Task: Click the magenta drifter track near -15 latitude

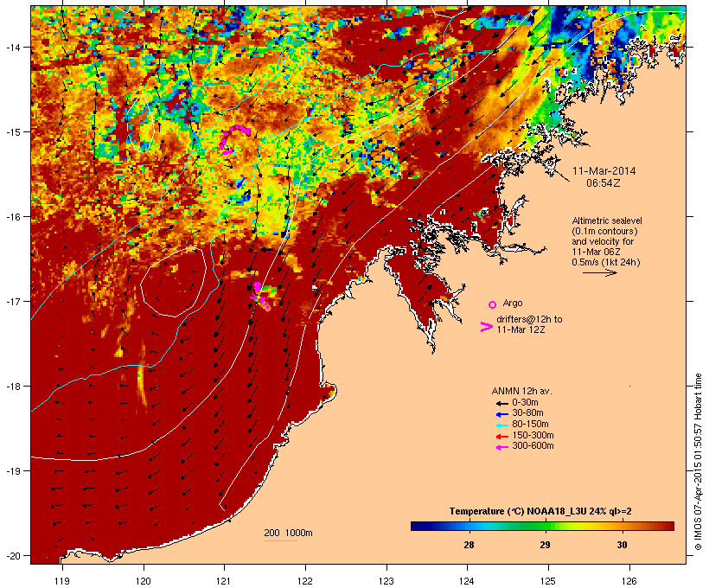Action: (x=233, y=139)
